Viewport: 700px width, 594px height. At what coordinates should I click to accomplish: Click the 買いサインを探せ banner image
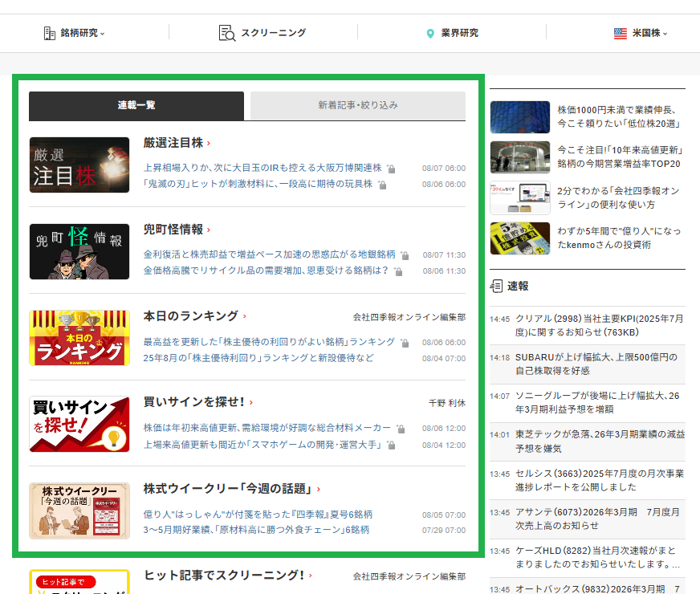(79, 424)
